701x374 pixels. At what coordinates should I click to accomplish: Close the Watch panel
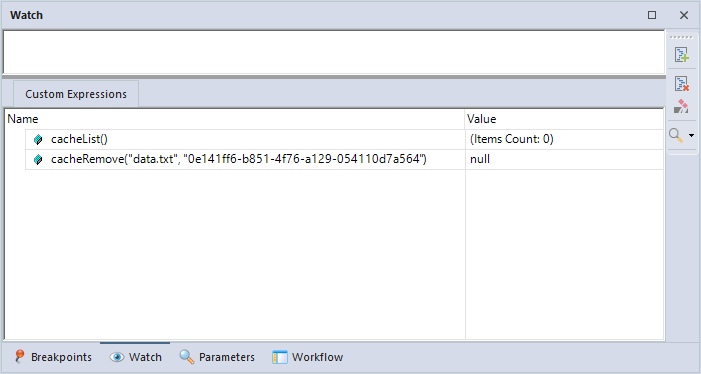click(x=684, y=15)
